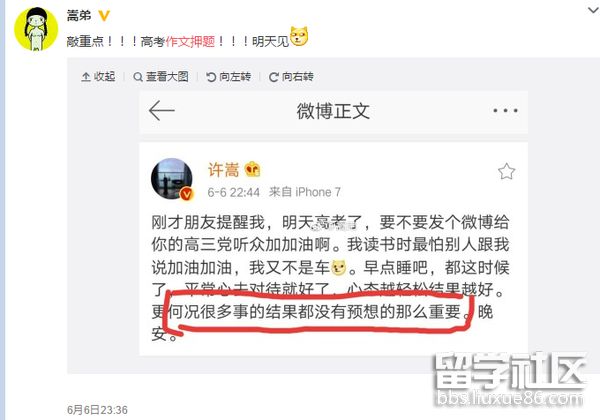Click the yellow V verification badge
This screenshot has width=600, height=420.
[x=104, y=16]
